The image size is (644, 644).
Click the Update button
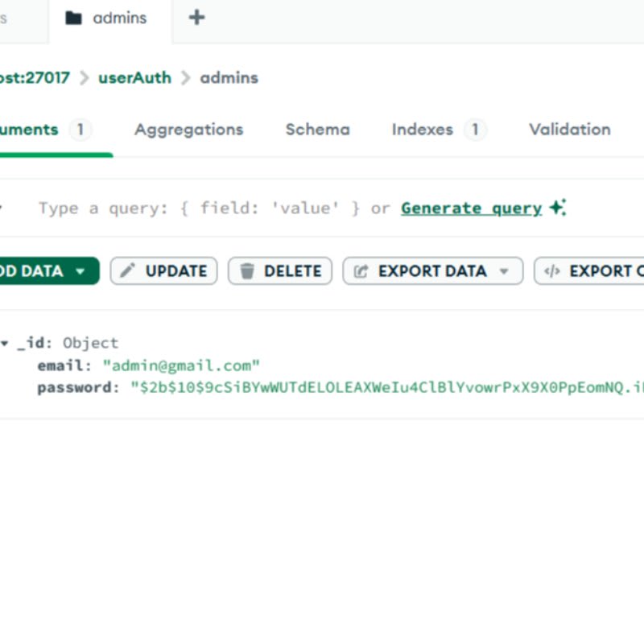(x=163, y=271)
